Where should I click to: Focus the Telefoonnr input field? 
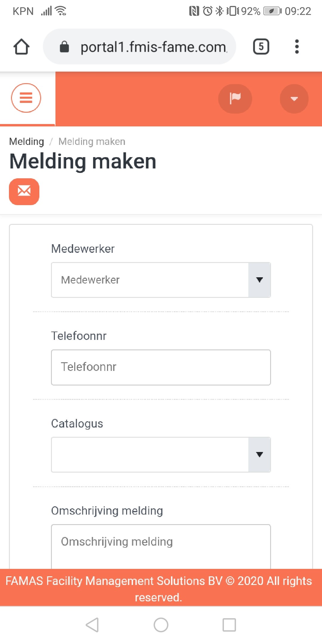[161, 367]
